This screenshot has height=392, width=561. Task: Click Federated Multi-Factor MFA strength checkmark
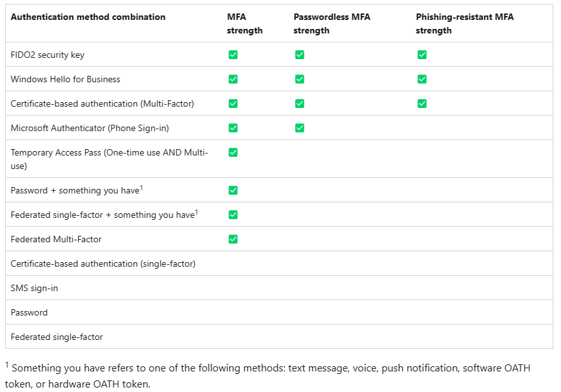point(233,239)
